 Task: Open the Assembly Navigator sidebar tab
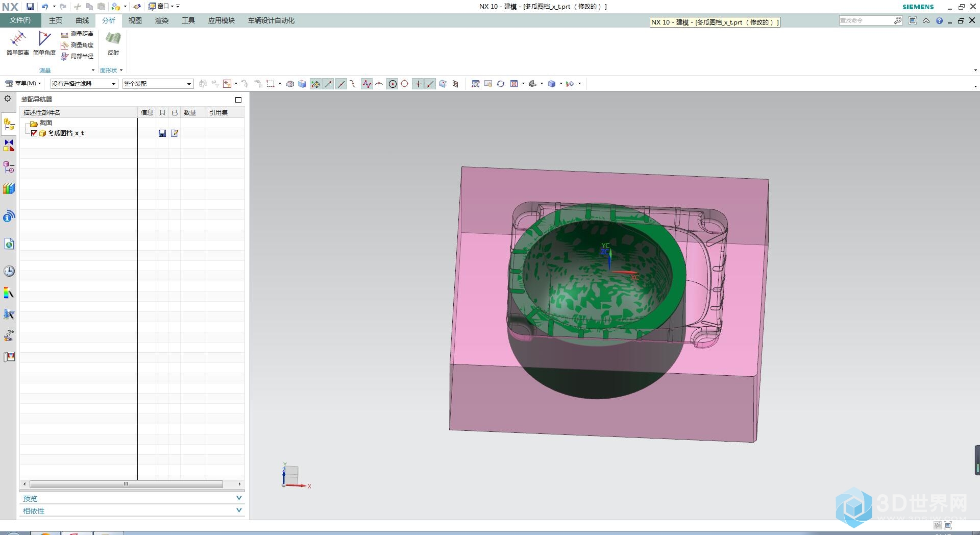tap(9, 125)
